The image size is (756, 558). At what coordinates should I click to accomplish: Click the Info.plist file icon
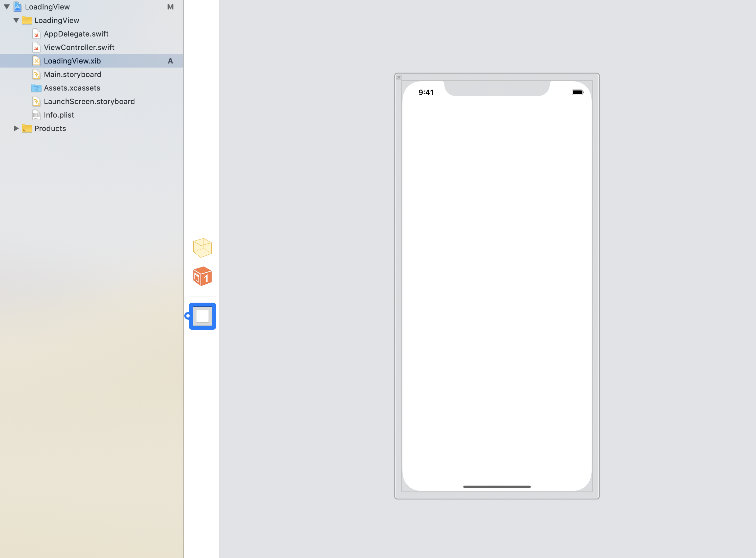36,115
